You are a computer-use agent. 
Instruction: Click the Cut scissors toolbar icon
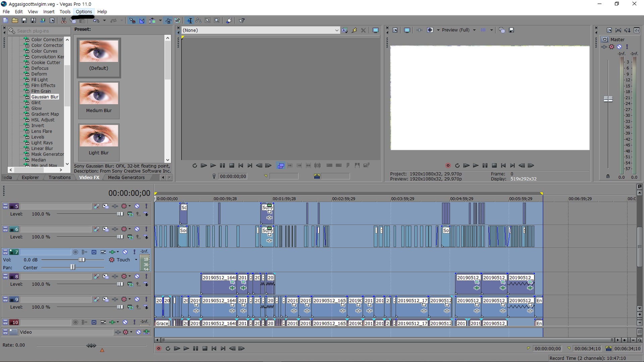tap(63, 20)
